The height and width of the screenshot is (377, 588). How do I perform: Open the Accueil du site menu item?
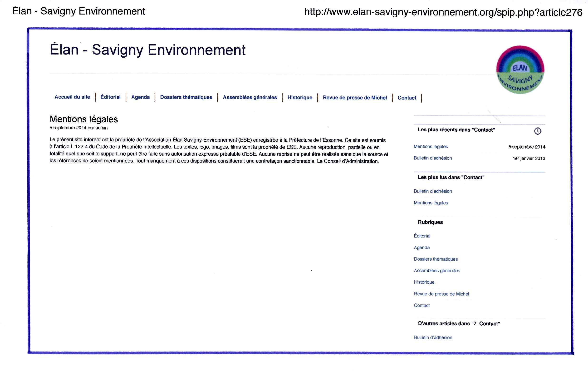click(x=72, y=97)
